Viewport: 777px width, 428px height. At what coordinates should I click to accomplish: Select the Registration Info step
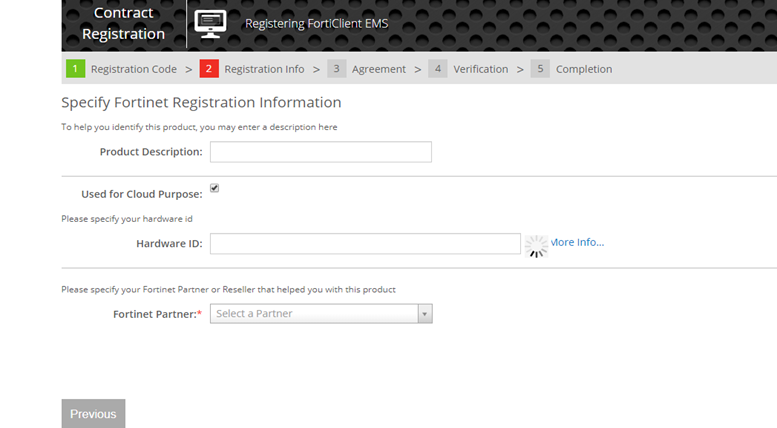tap(264, 69)
